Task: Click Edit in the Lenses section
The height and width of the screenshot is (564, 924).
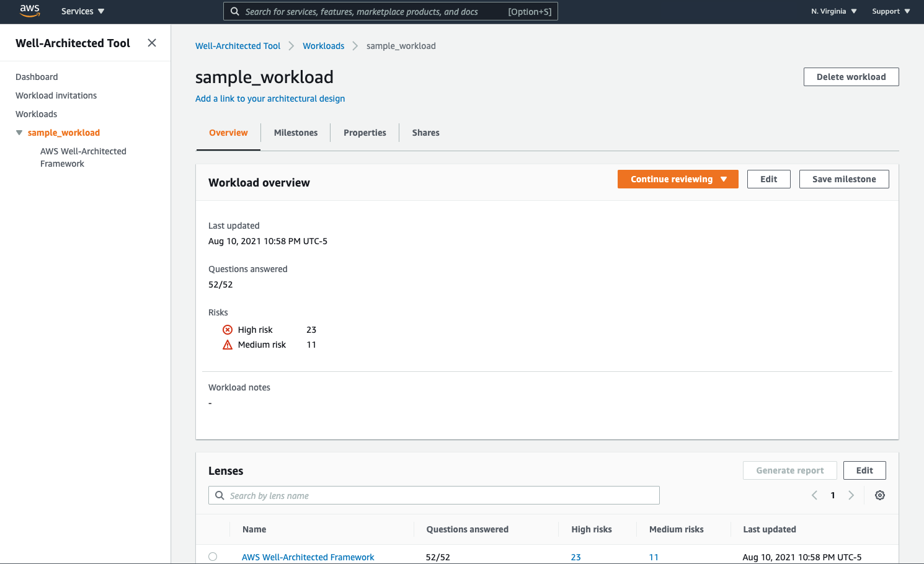Action: (x=864, y=470)
